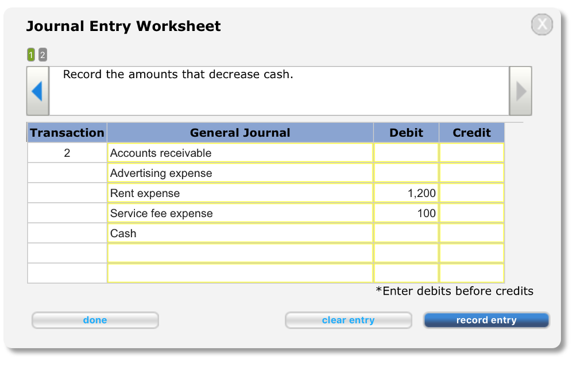Click the Cash credit field
Screen dimensions: 588x367
point(471,233)
